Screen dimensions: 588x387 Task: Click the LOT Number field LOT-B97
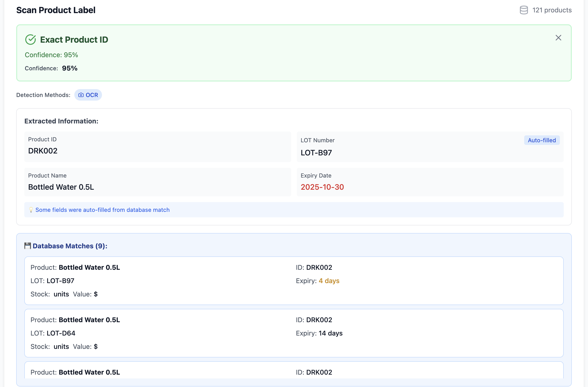click(316, 153)
